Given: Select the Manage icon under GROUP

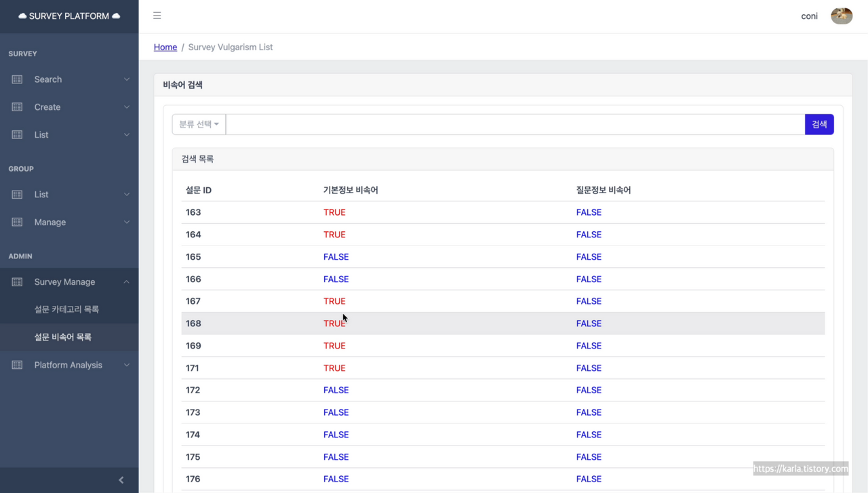Looking at the screenshot, I should 16,222.
